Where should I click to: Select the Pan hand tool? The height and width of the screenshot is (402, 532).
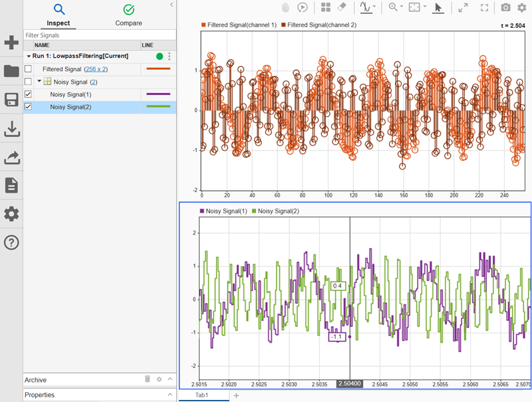tap(285, 7)
